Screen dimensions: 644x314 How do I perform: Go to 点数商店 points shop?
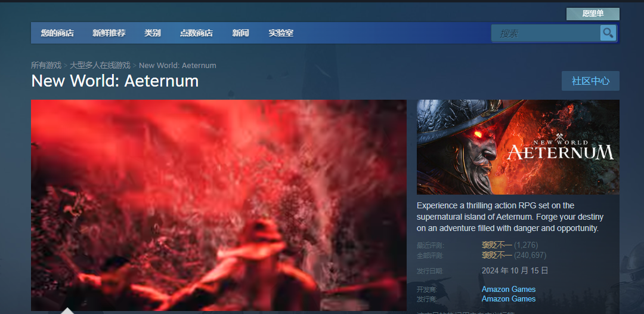click(196, 33)
